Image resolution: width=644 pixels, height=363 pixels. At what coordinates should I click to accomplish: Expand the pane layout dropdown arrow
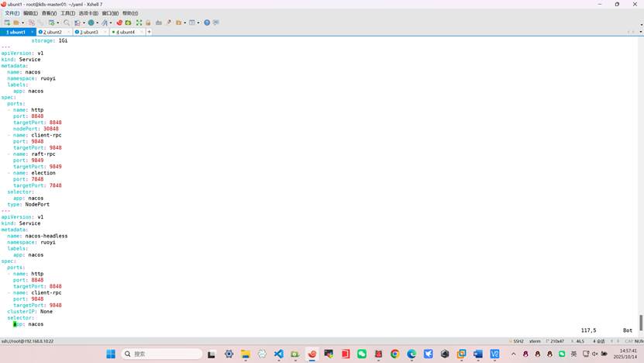tap(198, 23)
